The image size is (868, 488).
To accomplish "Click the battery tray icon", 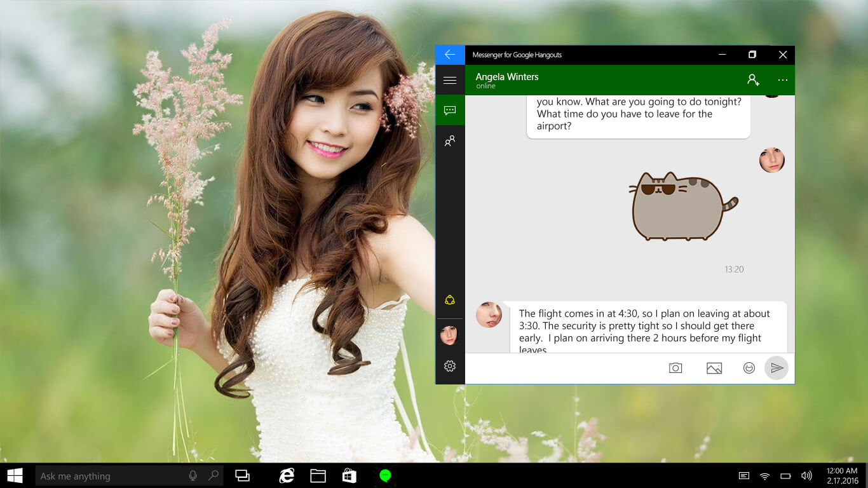I will point(785,476).
